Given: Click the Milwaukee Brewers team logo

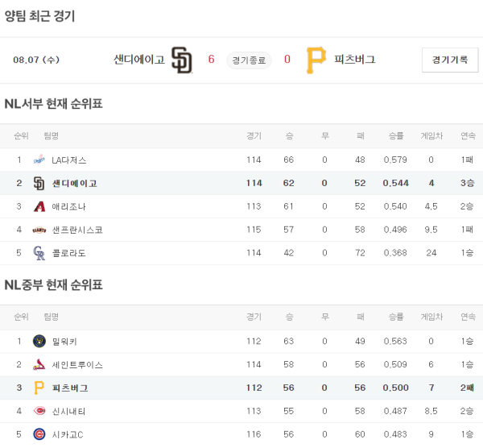Looking at the screenshot, I should coord(39,342).
